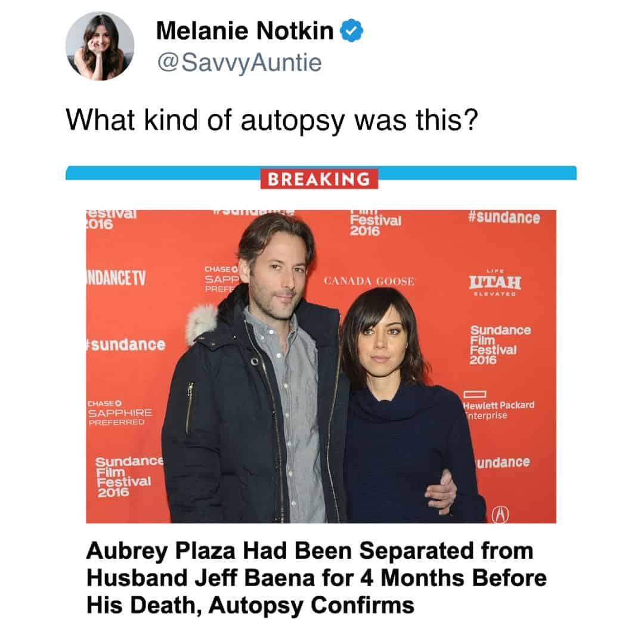Click the SundanceTV logo on left edge
644x644 pixels.
point(117,278)
